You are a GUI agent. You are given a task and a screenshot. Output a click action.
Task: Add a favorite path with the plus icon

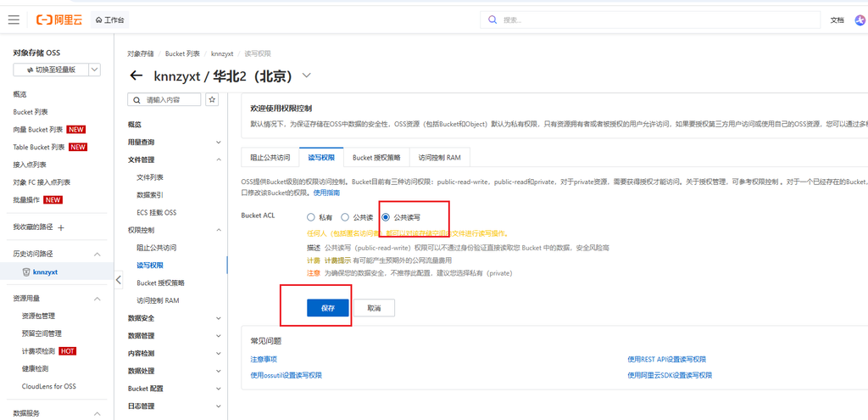coord(61,227)
